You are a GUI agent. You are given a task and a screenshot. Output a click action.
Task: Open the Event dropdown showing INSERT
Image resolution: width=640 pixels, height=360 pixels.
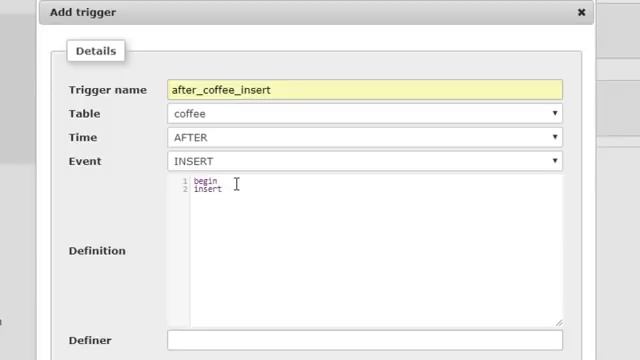tap(364, 161)
